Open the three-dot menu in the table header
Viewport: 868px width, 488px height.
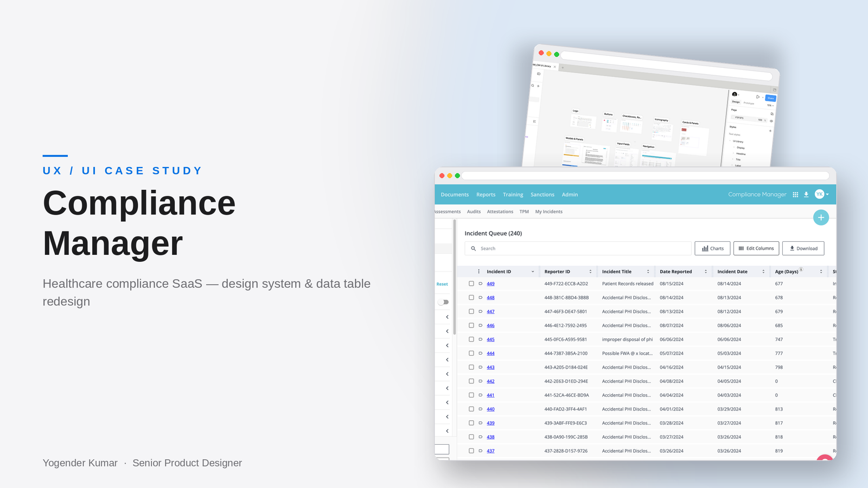[x=478, y=272]
